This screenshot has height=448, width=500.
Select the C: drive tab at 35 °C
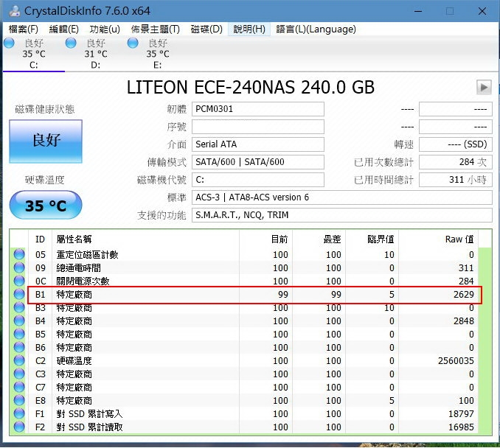tap(33, 55)
